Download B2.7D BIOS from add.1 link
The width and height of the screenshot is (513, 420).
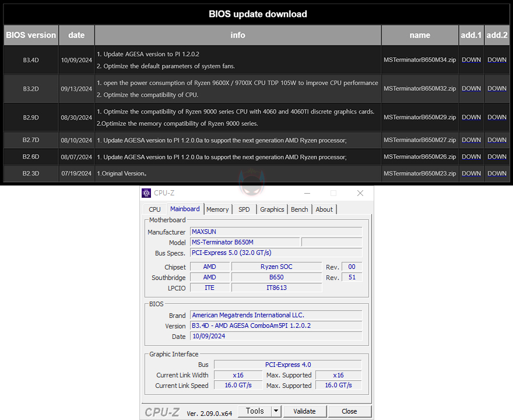pos(471,140)
